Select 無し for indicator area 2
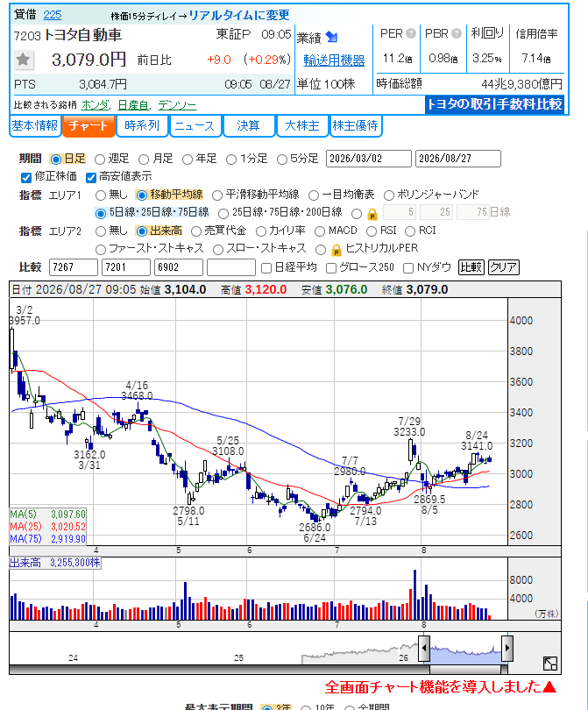 point(101,231)
